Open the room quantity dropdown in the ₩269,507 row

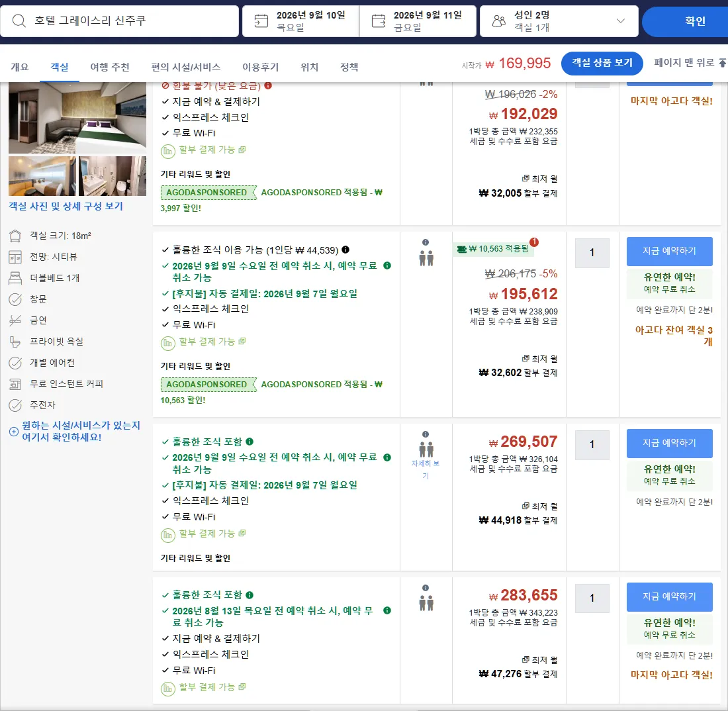point(592,445)
